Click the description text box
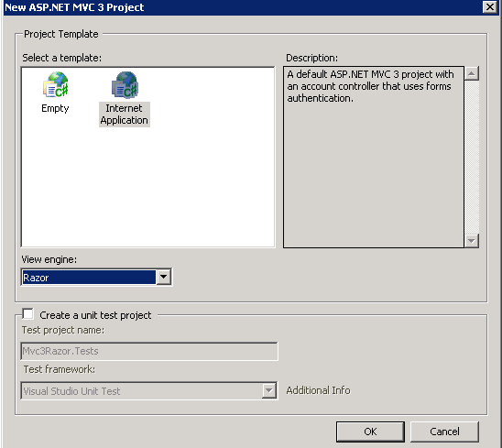The width and height of the screenshot is (502, 448). click(374, 157)
